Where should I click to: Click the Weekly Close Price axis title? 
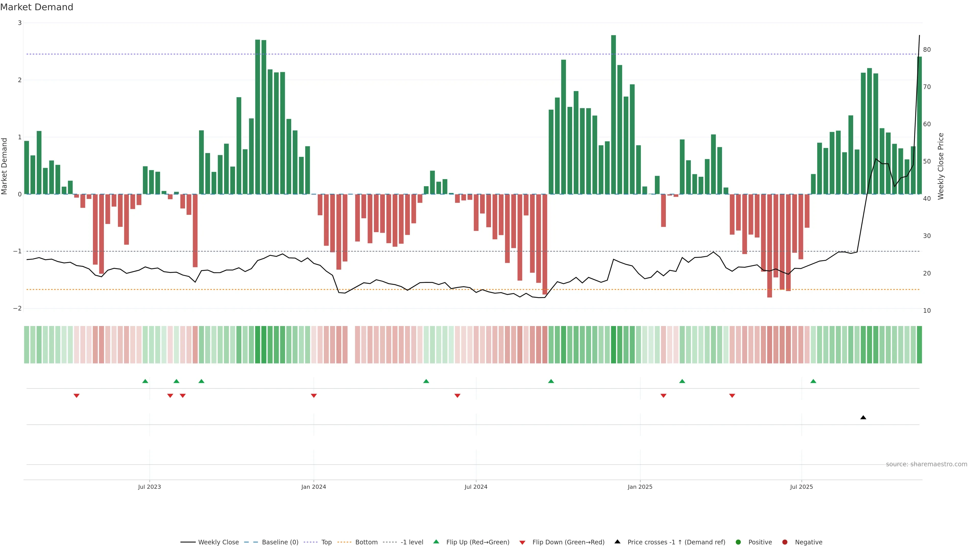point(941,166)
